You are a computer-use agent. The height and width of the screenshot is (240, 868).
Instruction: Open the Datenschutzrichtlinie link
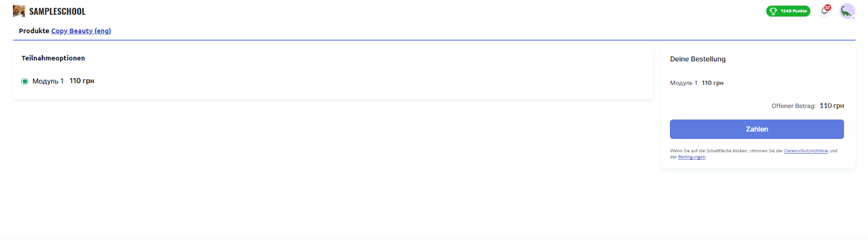coord(806,151)
